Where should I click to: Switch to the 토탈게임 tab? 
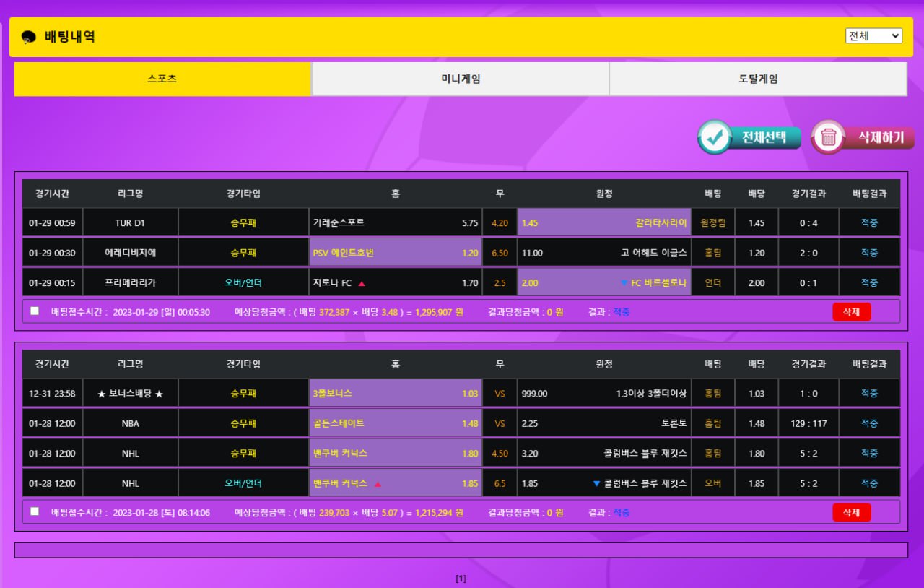(758, 79)
